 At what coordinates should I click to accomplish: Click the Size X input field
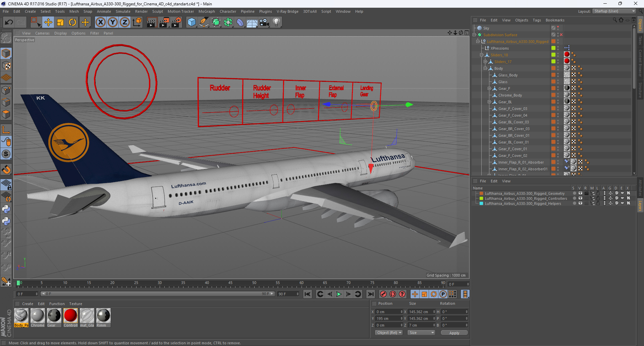(x=421, y=312)
